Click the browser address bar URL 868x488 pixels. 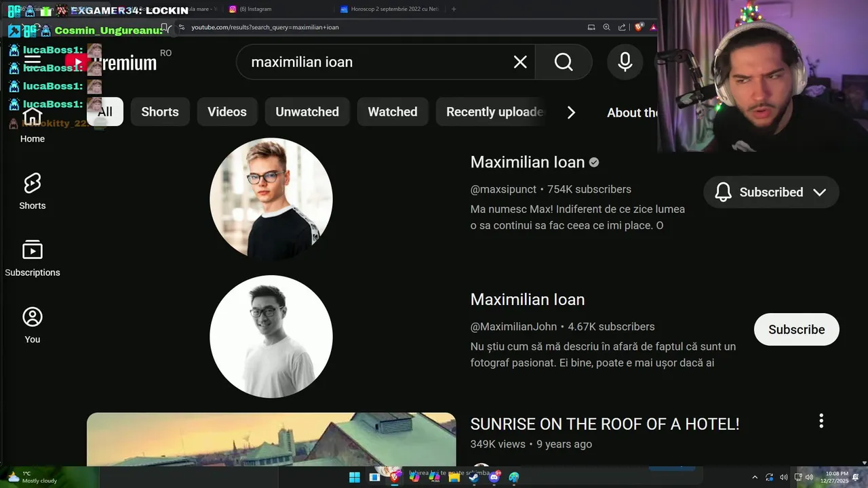(265, 27)
